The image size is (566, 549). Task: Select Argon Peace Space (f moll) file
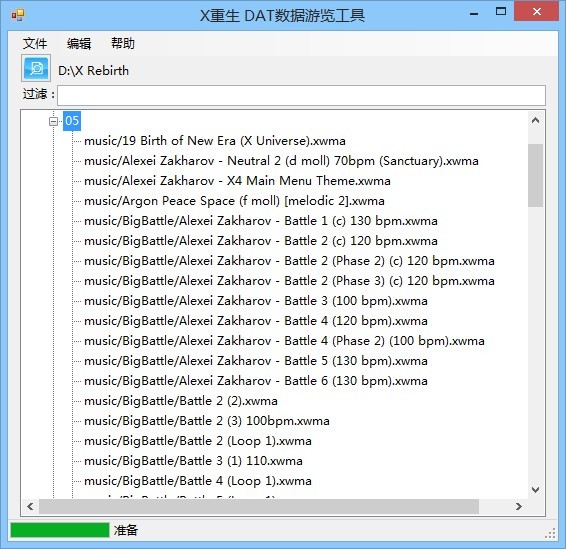[234, 201]
